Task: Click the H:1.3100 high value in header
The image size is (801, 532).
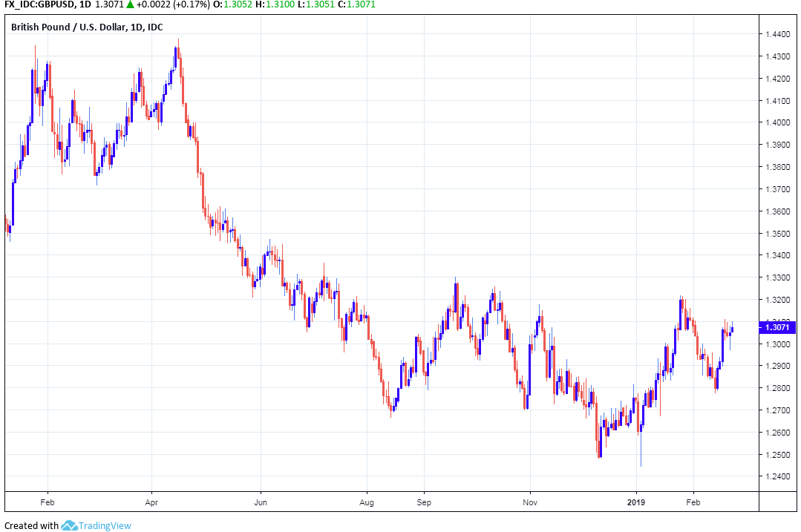Action: pyautogui.click(x=283, y=5)
